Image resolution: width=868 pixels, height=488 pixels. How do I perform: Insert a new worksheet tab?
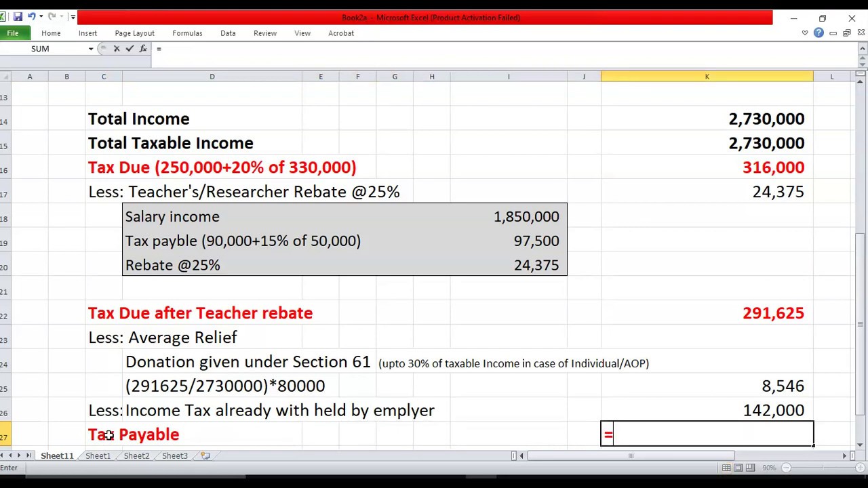click(x=205, y=456)
